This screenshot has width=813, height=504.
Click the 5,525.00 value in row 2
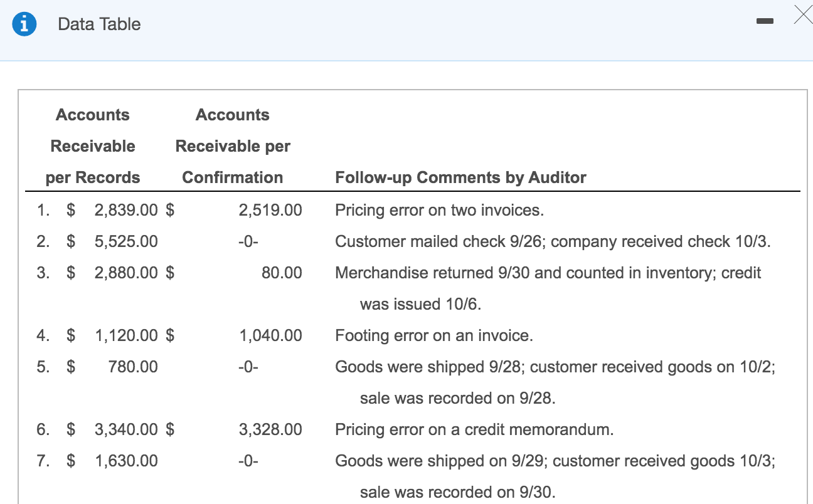coord(125,241)
